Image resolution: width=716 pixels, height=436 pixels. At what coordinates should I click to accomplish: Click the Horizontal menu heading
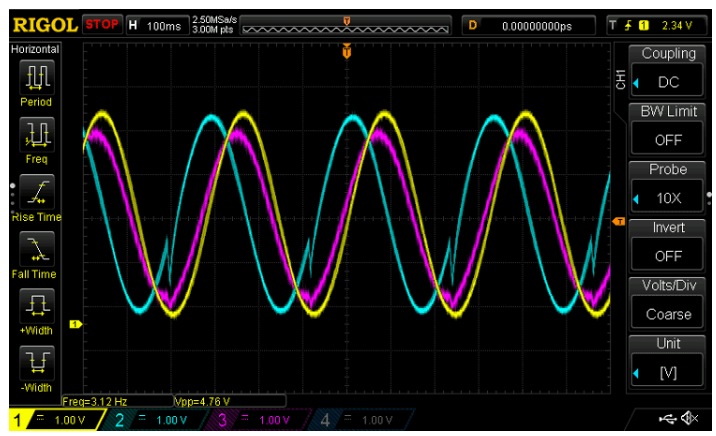click(35, 49)
